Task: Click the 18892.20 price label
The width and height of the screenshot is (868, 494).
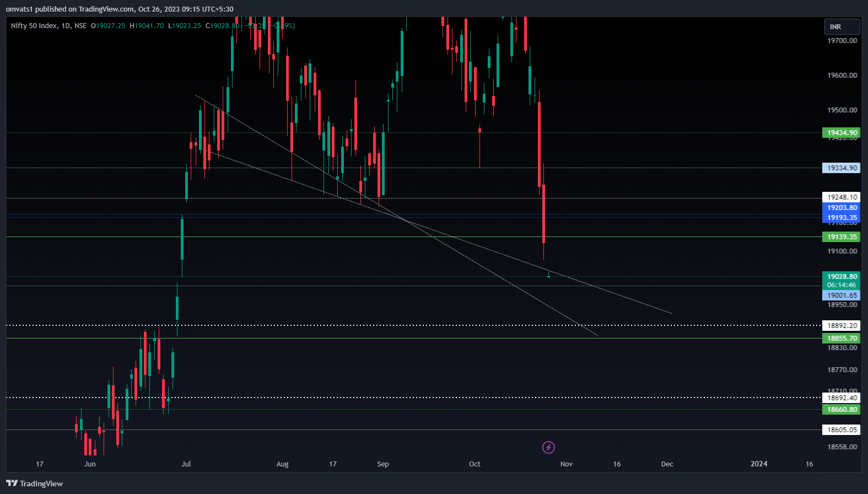Action: [842, 326]
